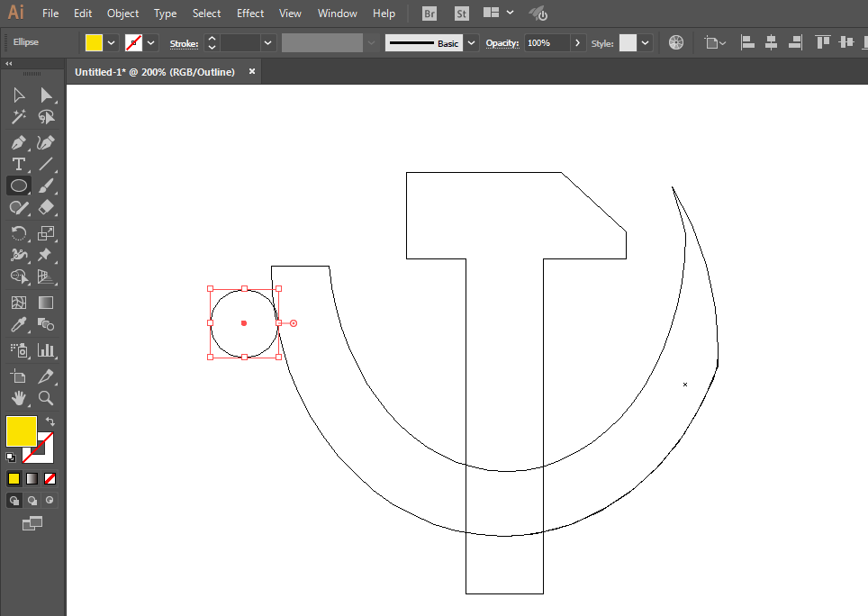The width and height of the screenshot is (868, 616).
Task: Click the opacity 100% field
Action: coord(547,43)
